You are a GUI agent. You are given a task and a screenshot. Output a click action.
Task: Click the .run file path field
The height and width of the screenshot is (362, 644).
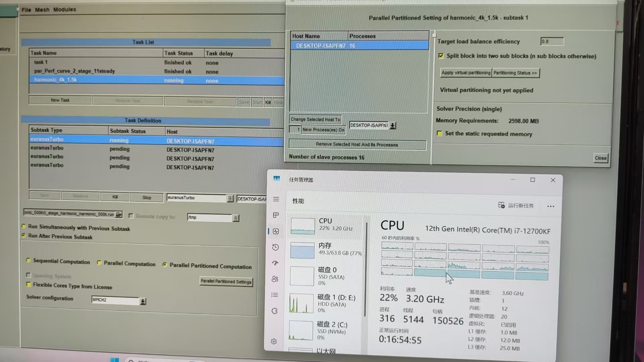69,213
